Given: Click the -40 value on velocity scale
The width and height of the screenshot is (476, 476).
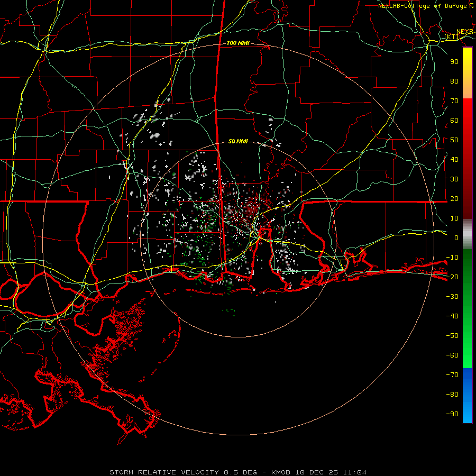Looking at the screenshot, I should pyautogui.click(x=452, y=316).
